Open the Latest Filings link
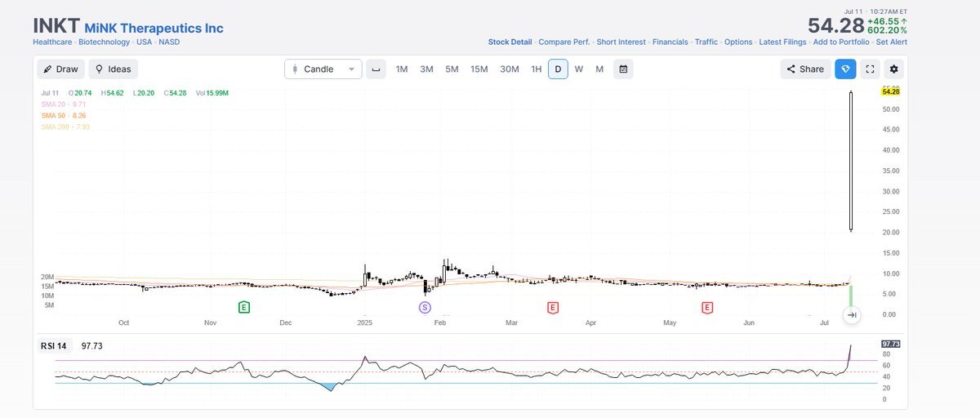The image size is (980, 418). pyautogui.click(x=782, y=42)
